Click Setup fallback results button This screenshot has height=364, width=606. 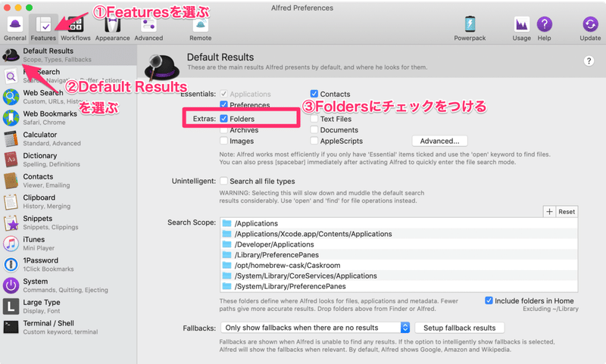coord(459,328)
